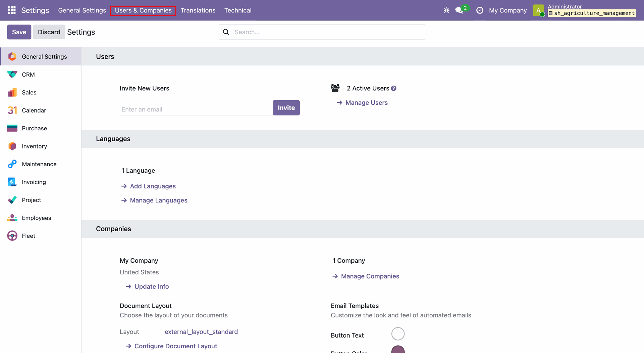The height and width of the screenshot is (353, 644).
Task: Click the Settings app title
Action: click(x=35, y=10)
